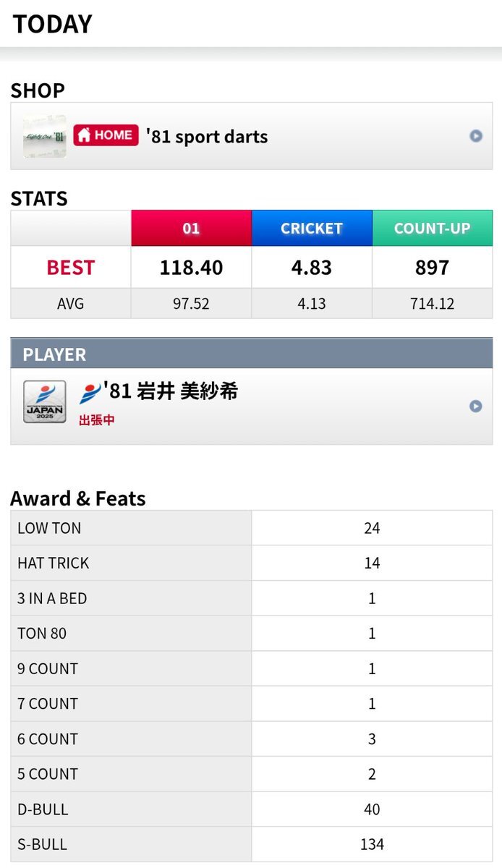Click the TODAY page header

click(x=53, y=25)
